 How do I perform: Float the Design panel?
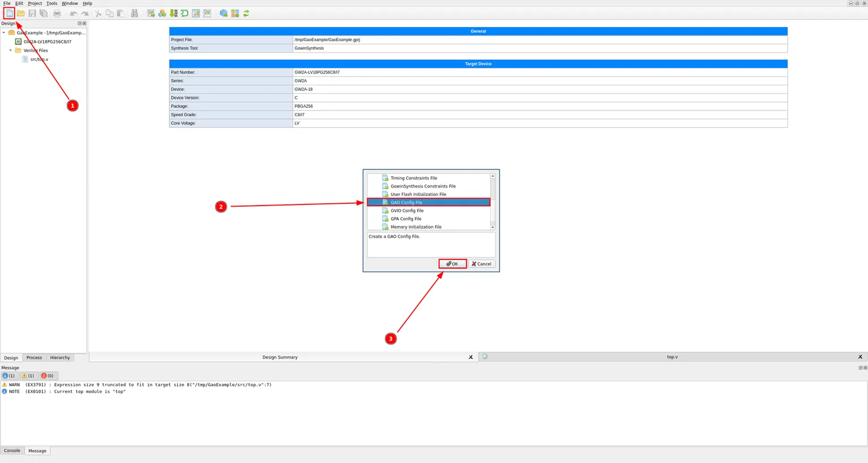(x=80, y=23)
